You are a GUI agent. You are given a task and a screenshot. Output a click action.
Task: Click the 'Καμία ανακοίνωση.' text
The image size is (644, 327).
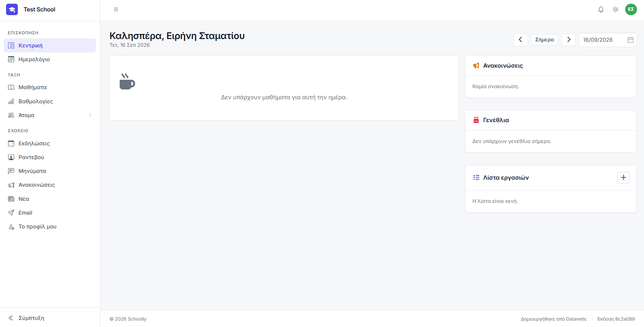coord(496,86)
